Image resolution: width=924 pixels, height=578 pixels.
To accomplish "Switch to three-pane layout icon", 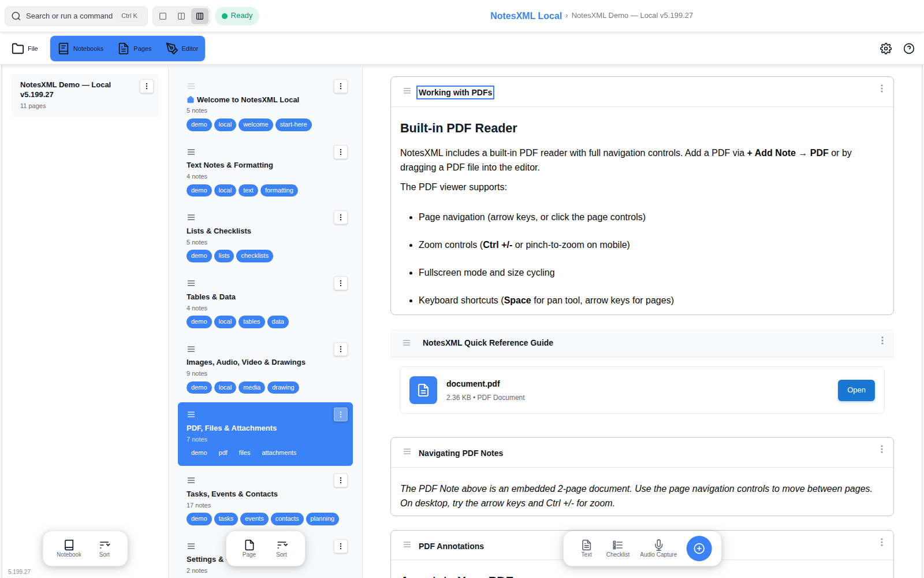I will click(200, 16).
